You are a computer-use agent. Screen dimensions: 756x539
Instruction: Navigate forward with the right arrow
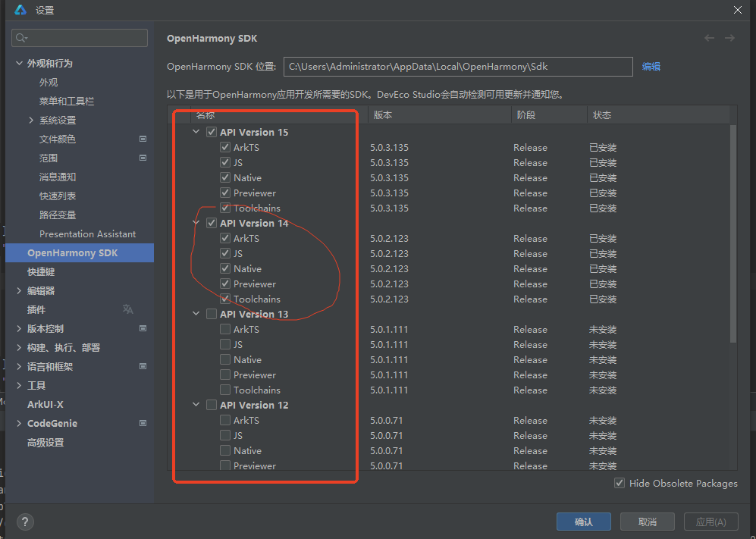(x=729, y=38)
